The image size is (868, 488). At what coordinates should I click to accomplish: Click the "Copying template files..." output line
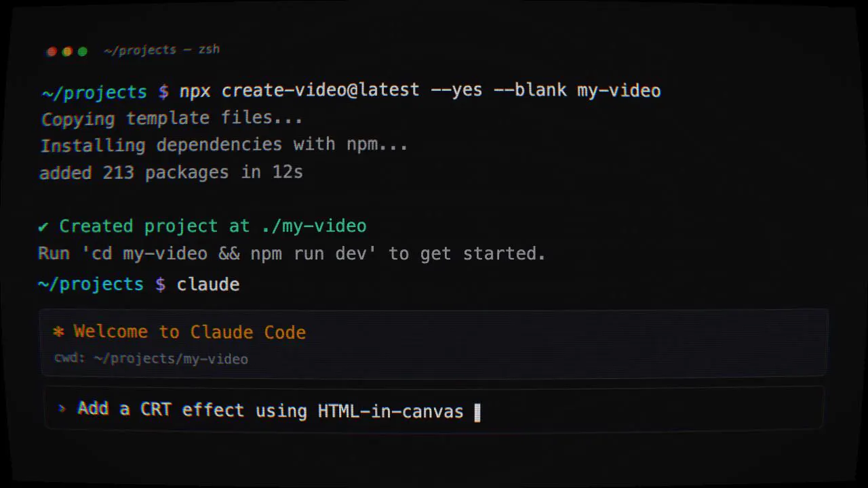(172, 118)
